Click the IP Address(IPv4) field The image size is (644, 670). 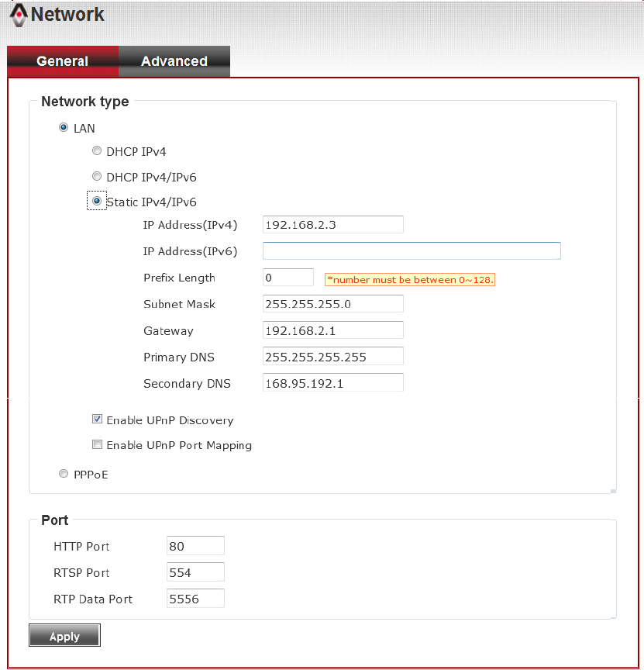[333, 225]
